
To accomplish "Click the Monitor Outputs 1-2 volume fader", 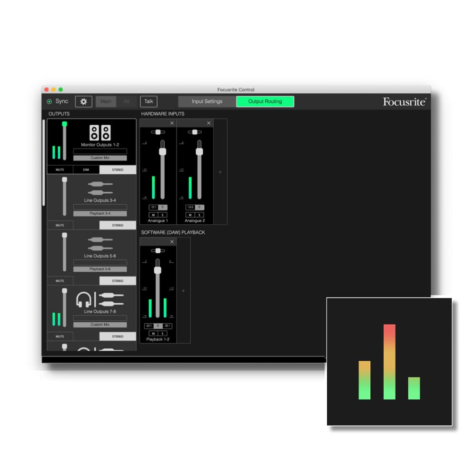I will (64, 140).
